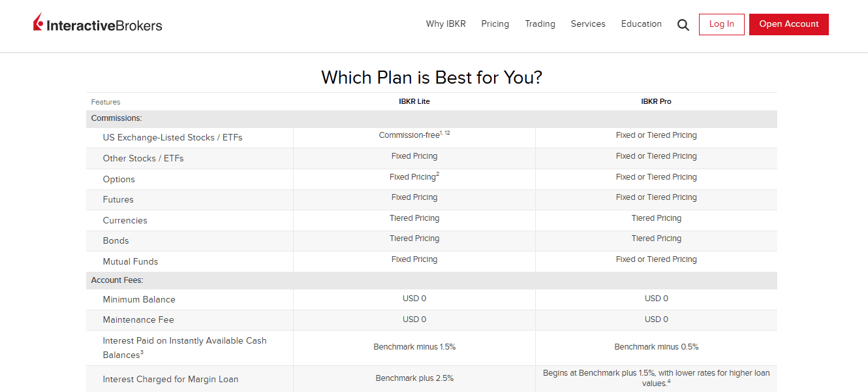Click the Open Account button

788,24
